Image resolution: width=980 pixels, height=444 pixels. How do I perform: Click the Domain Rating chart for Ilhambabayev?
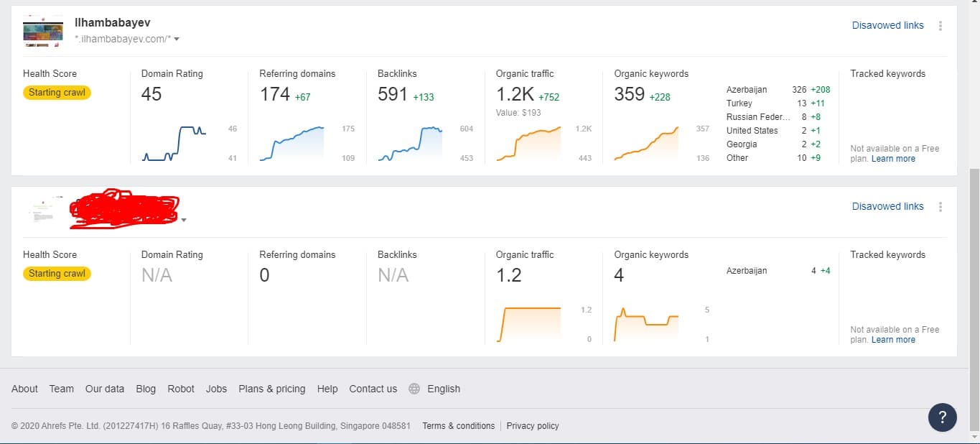[174, 144]
